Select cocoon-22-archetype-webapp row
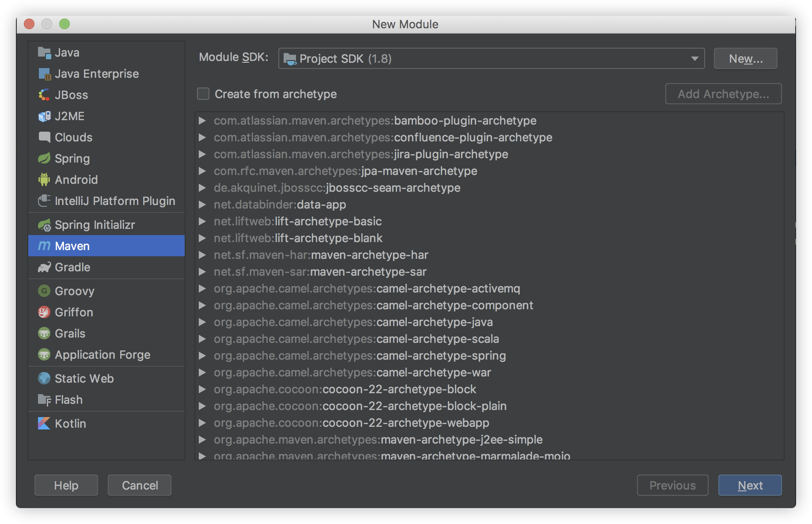812x524 pixels. [x=489, y=423]
